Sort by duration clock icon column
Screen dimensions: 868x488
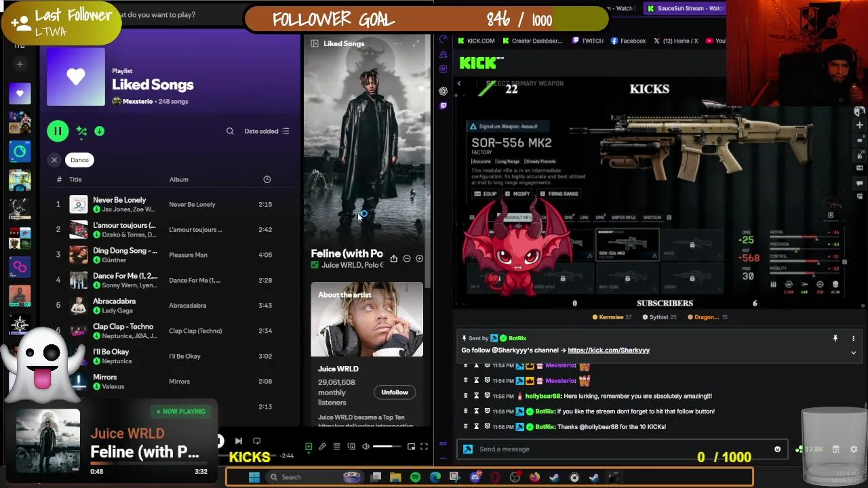click(267, 180)
